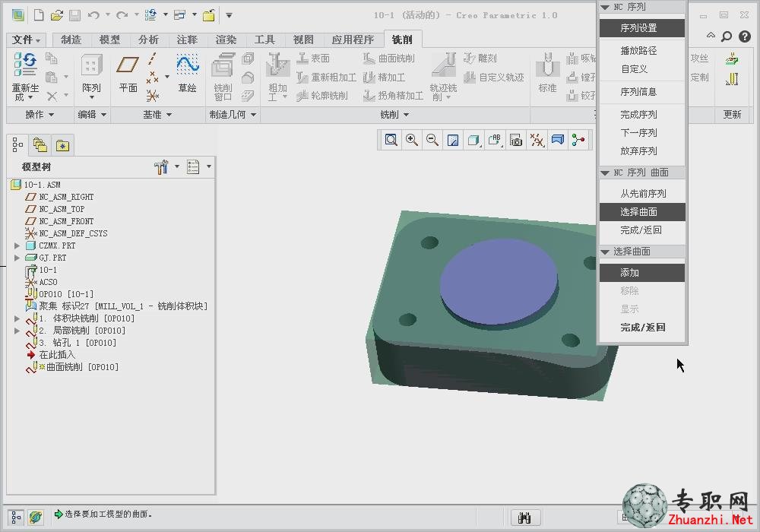Toggle datum display filters icon
Image resolution: width=760 pixels, height=532 pixels.
point(537,141)
